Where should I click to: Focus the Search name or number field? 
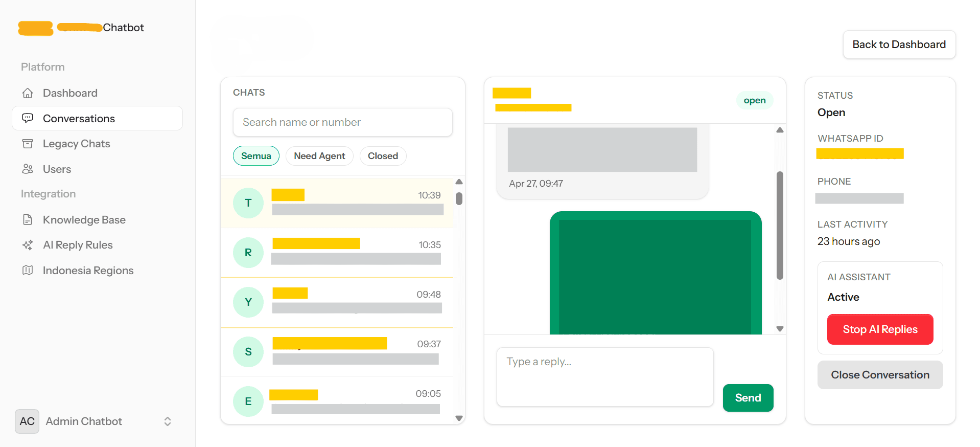click(x=342, y=122)
